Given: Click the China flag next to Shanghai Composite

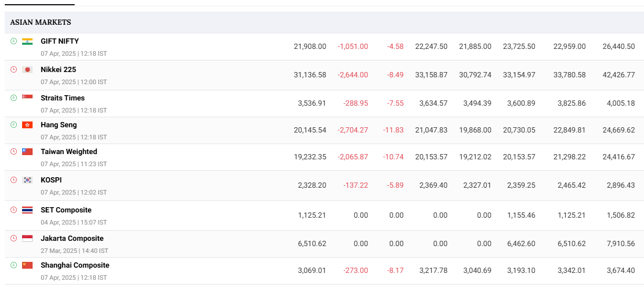Looking at the screenshot, I should 27,265.
